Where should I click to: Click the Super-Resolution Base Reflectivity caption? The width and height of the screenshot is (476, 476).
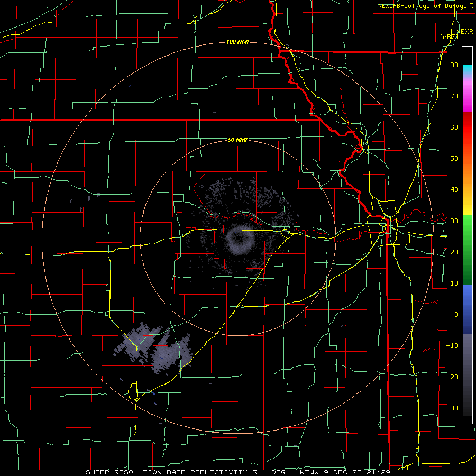tap(237, 472)
